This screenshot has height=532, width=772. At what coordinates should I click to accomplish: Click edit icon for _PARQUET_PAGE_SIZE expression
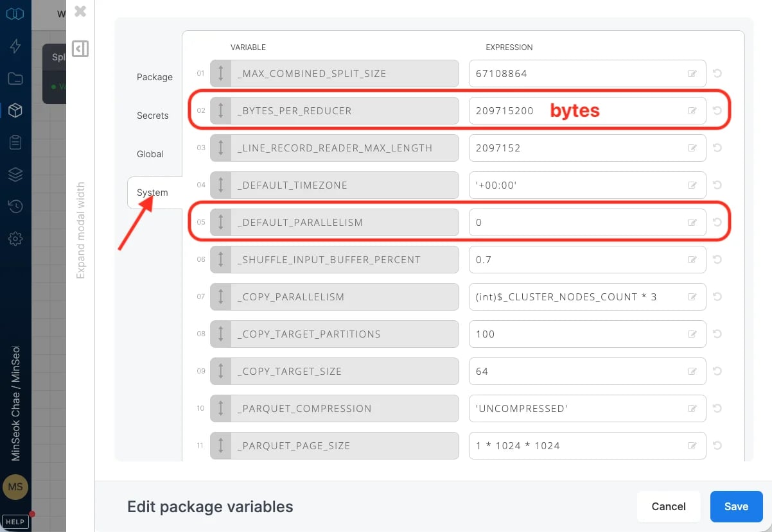pyautogui.click(x=692, y=446)
